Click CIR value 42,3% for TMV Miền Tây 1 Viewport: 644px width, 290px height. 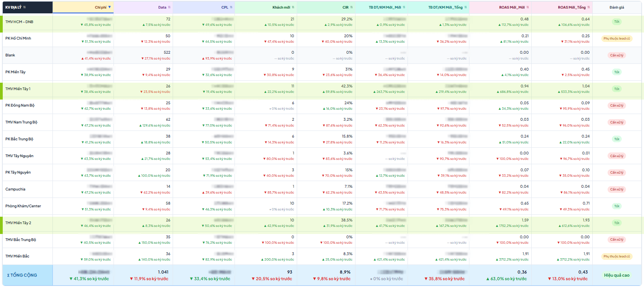(x=347, y=86)
